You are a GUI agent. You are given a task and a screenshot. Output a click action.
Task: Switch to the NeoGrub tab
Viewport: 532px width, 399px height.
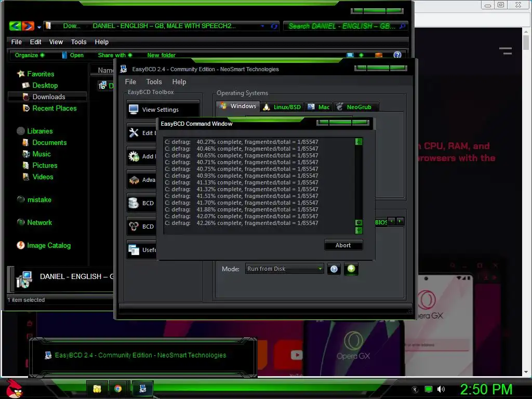tap(355, 107)
